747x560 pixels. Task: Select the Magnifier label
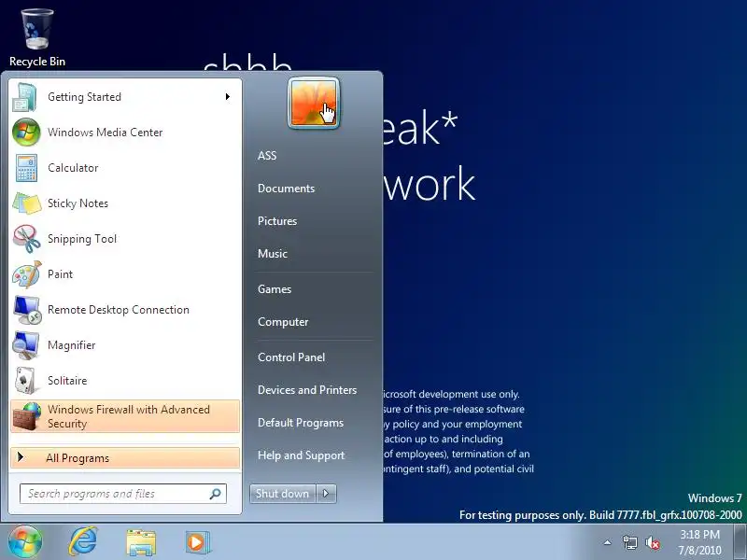click(72, 345)
